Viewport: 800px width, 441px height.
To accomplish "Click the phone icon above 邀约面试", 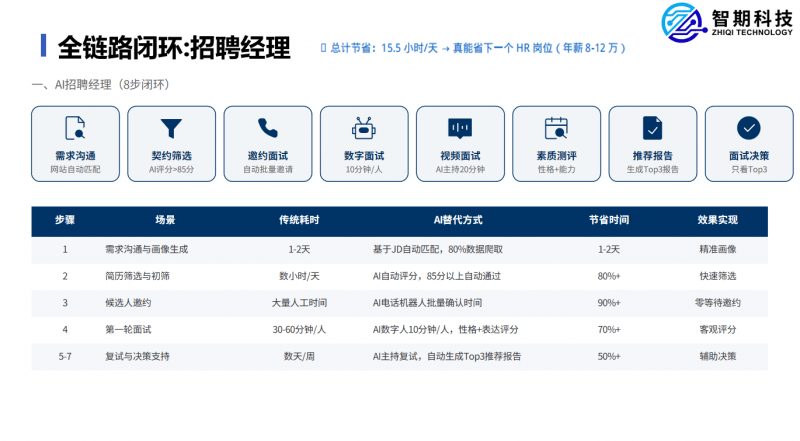I will (x=267, y=128).
